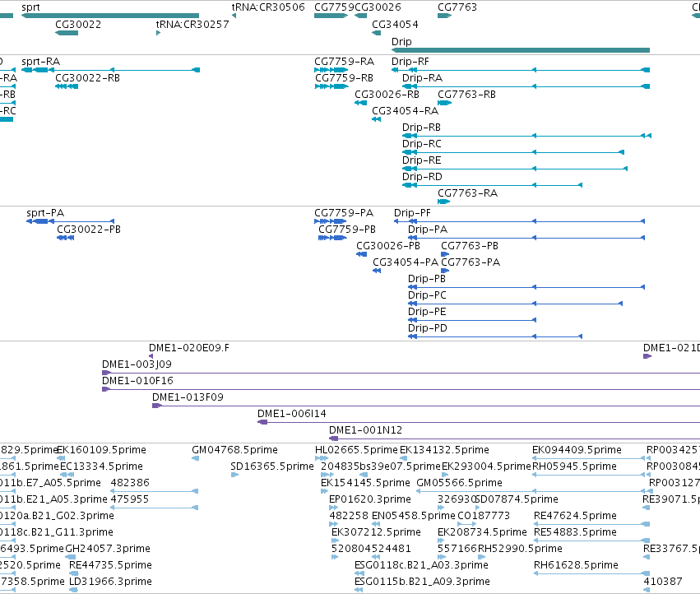Click the long Drip gene bar

click(x=521, y=50)
